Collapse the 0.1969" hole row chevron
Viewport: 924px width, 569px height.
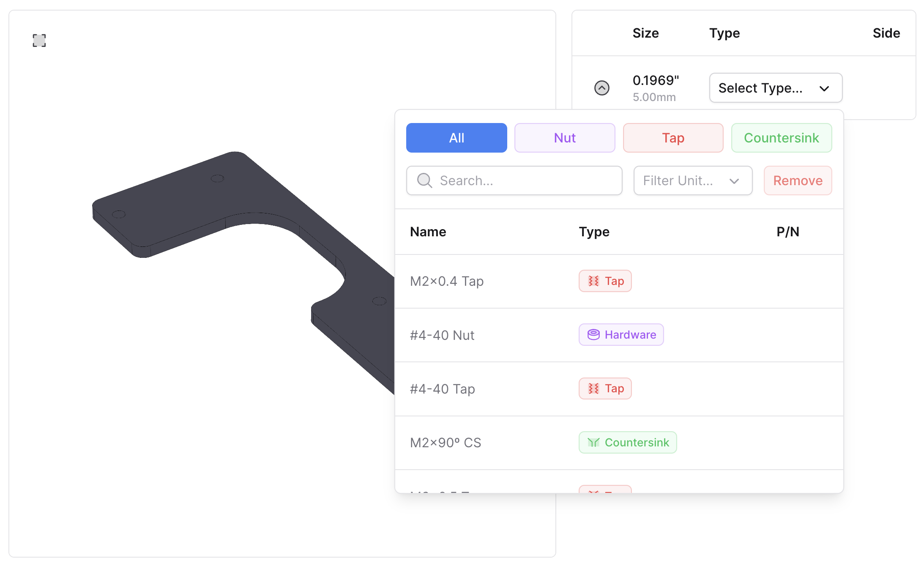601,88
